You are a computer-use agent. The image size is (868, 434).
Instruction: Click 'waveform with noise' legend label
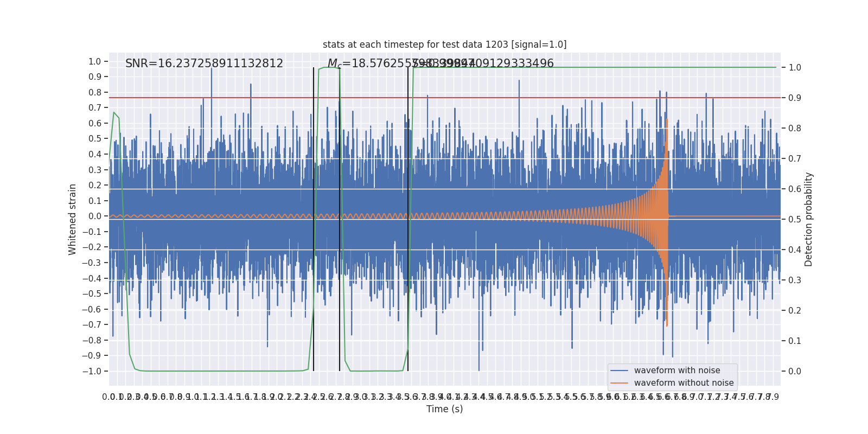(x=677, y=371)
